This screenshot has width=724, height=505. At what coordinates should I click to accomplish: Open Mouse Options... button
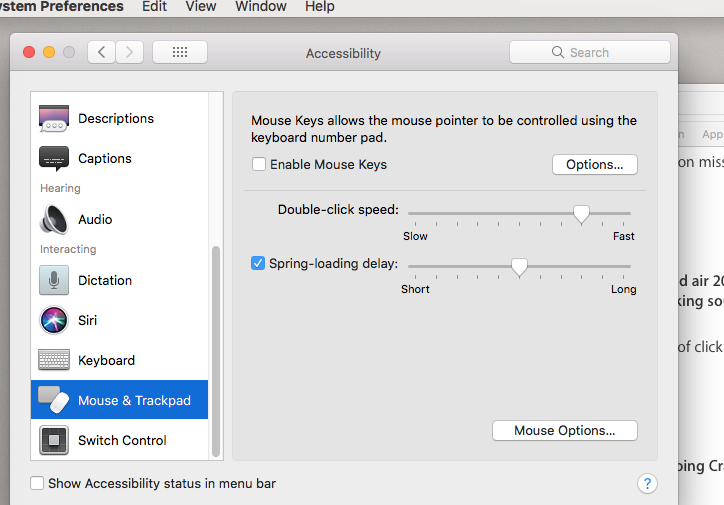tap(564, 430)
